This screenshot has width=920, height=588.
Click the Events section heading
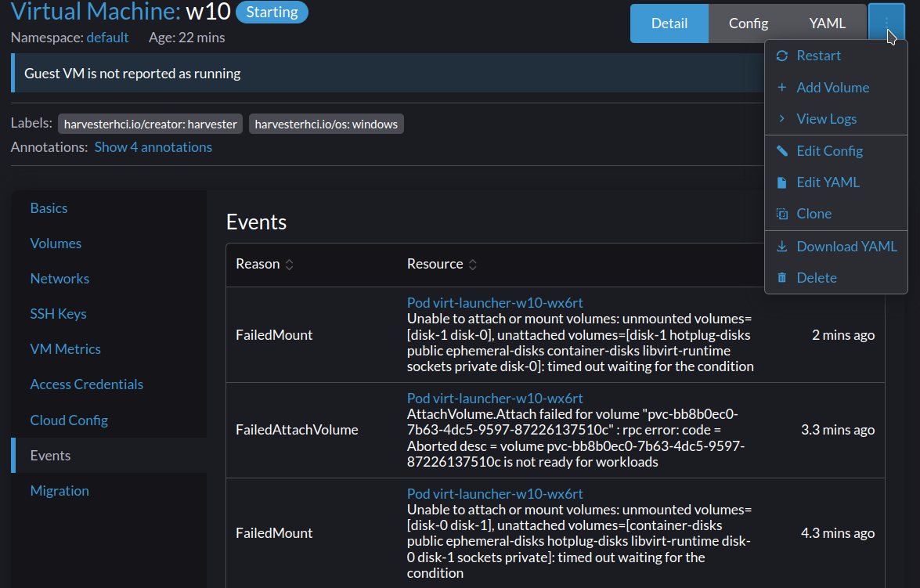(256, 222)
